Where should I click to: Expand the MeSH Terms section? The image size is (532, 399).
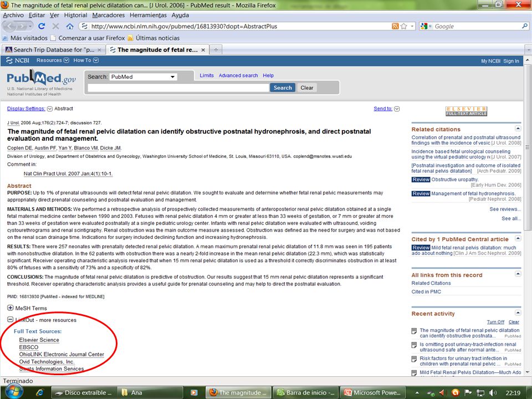pos(10,308)
